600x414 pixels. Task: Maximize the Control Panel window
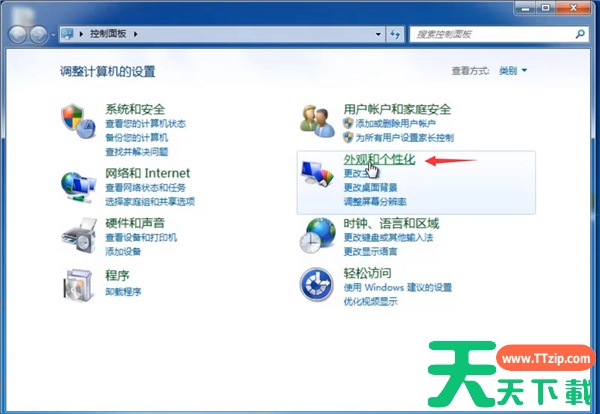click(x=546, y=8)
